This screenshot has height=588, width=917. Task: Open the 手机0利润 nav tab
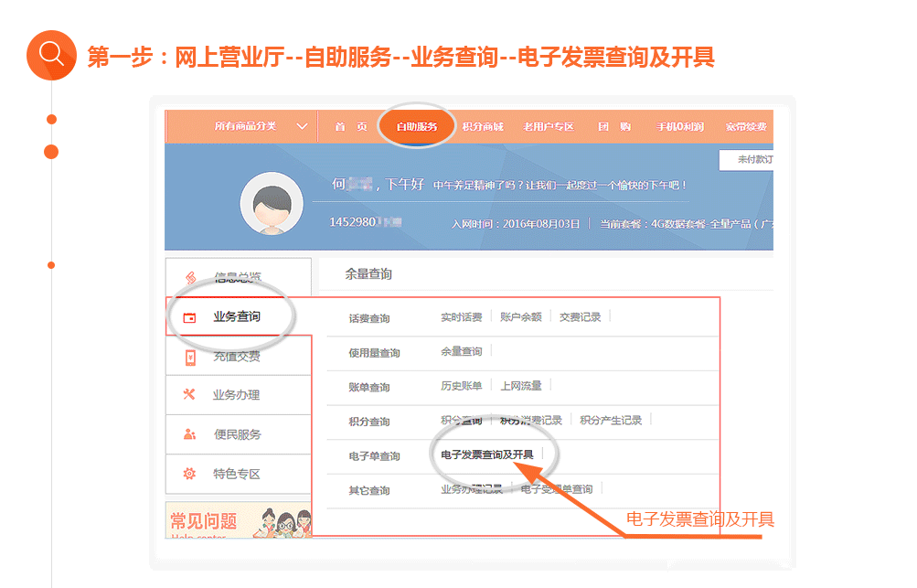679,126
